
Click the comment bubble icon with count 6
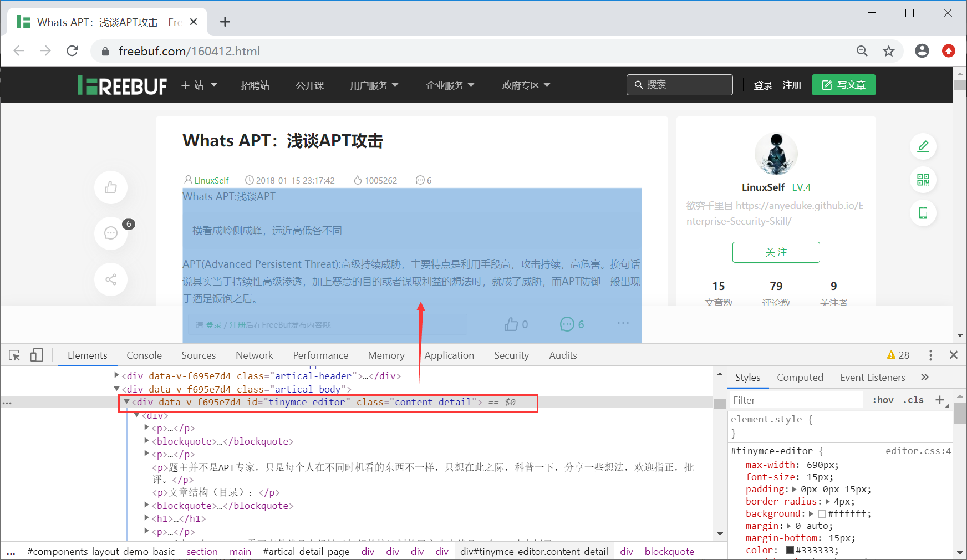(x=567, y=324)
